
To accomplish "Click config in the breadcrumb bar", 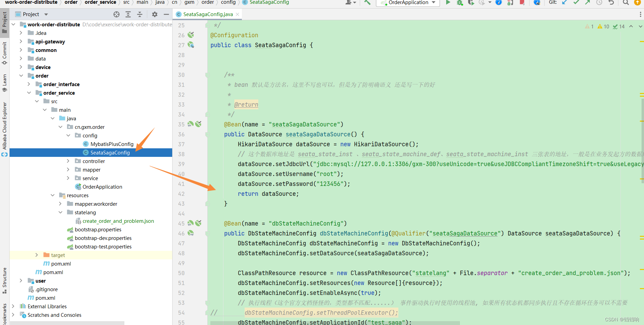I will 228,2.
